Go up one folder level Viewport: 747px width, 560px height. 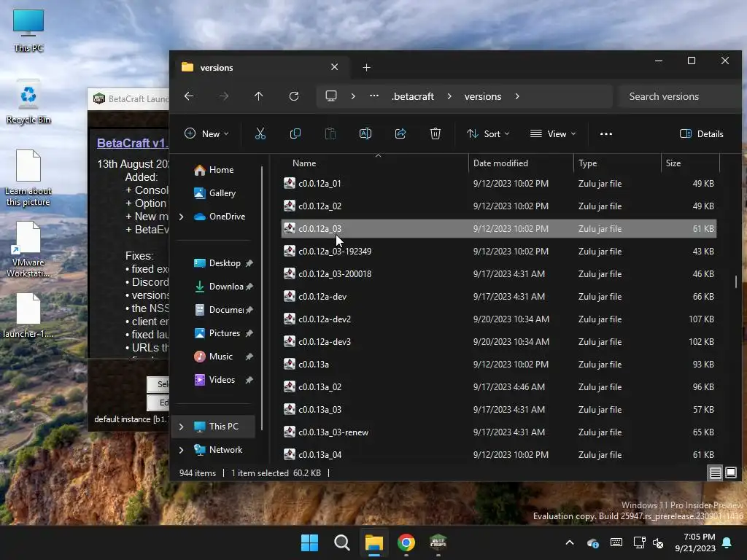click(x=259, y=96)
